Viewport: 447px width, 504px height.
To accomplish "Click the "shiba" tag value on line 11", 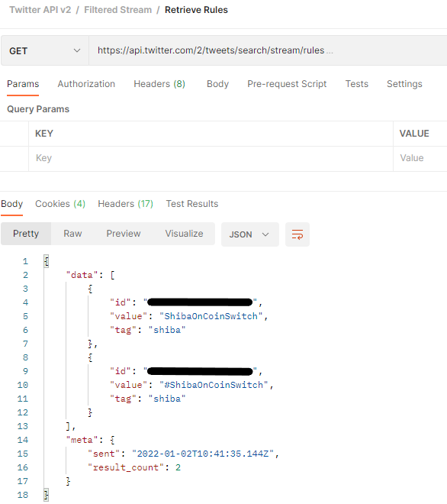I will [x=167, y=399].
